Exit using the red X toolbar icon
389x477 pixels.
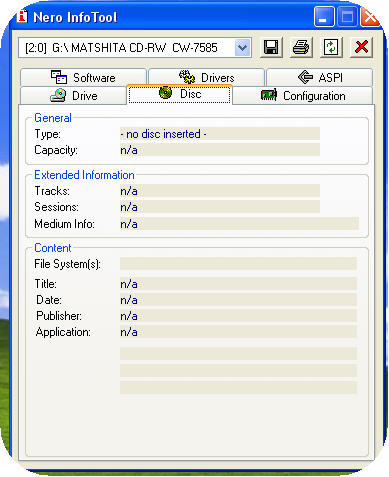(x=361, y=47)
